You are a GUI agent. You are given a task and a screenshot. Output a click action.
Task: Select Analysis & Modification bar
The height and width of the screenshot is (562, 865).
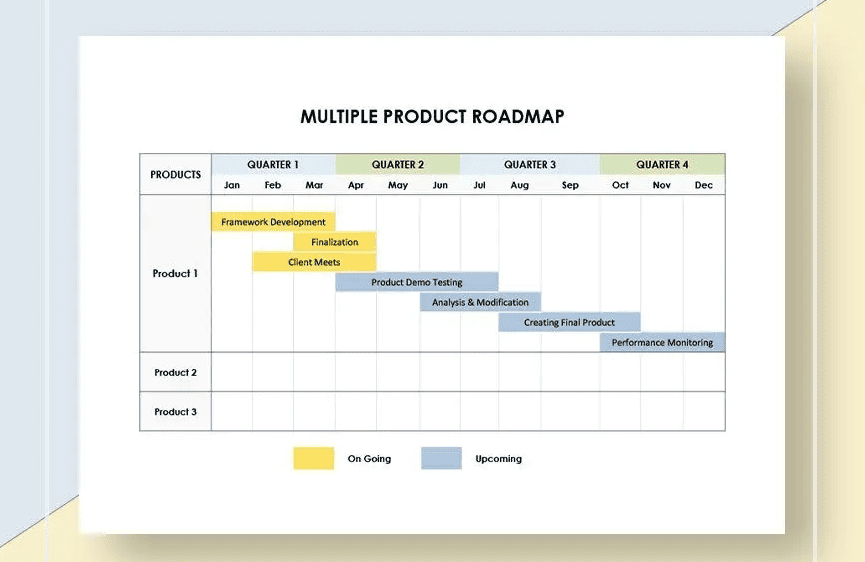click(480, 302)
